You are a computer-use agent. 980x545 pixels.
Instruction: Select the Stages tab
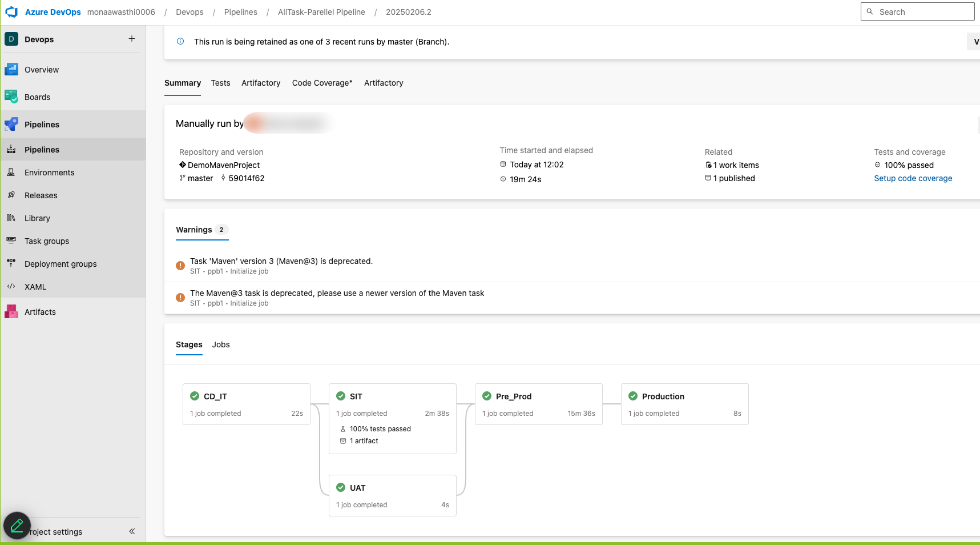click(189, 344)
